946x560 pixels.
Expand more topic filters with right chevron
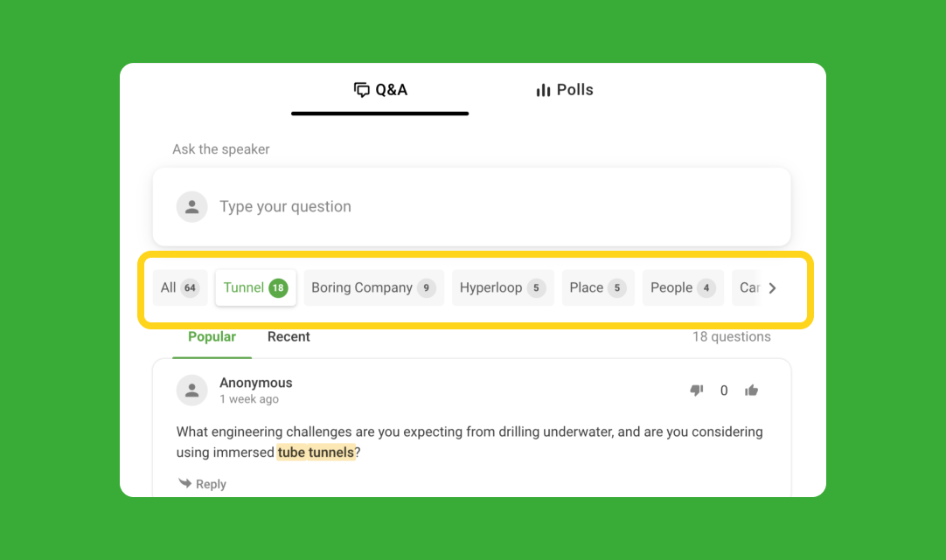(x=772, y=288)
